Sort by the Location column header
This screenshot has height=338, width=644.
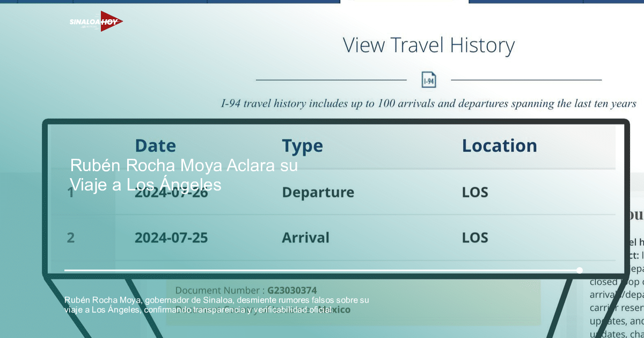point(500,145)
